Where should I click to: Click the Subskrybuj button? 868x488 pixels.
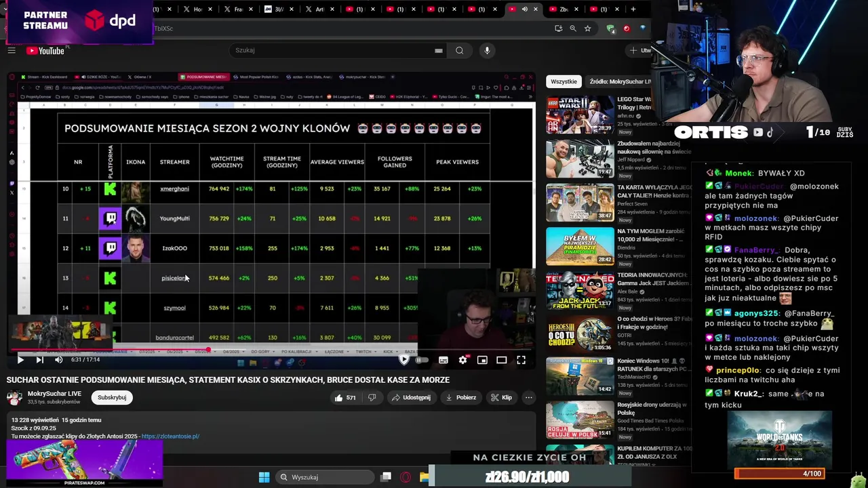click(112, 397)
